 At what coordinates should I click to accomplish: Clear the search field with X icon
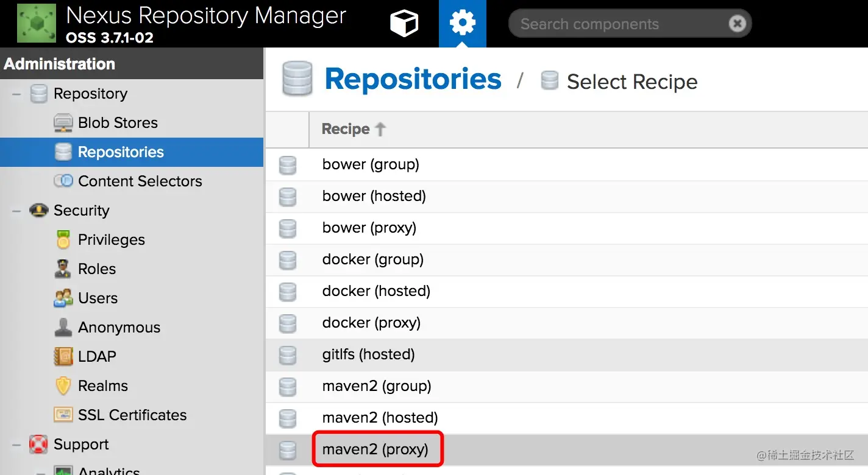(x=737, y=24)
